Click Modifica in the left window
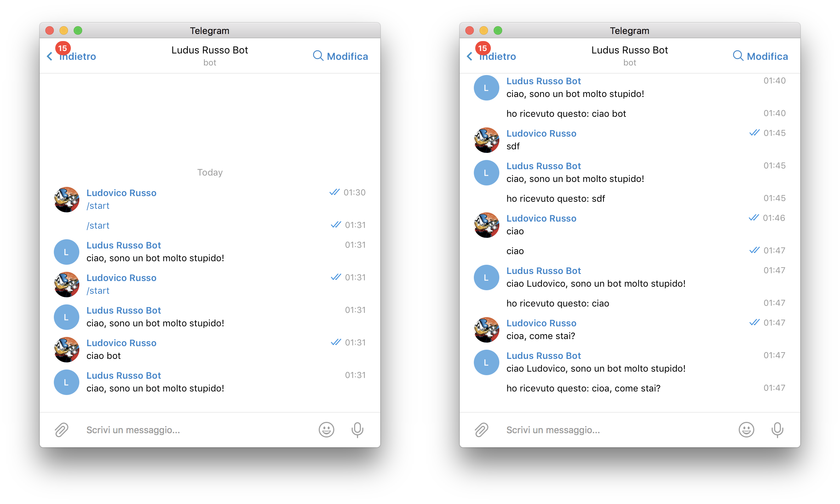 click(347, 57)
